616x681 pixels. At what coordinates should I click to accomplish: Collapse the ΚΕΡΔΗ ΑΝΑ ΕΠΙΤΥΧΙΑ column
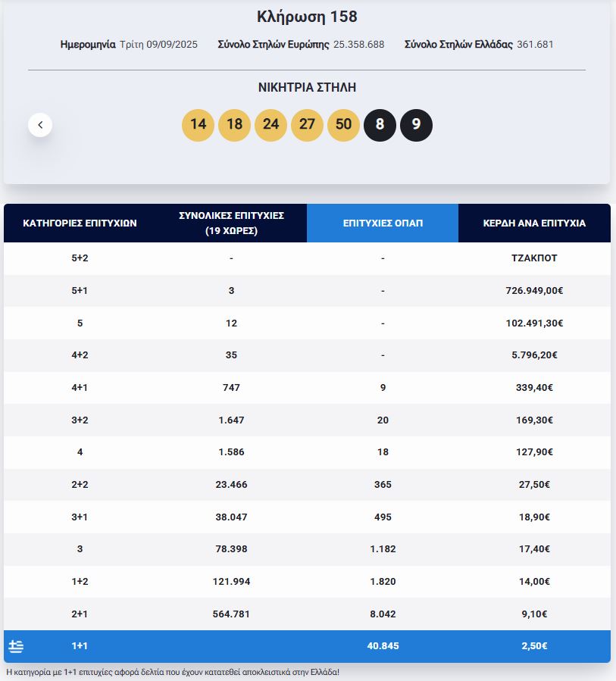tap(535, 223)
